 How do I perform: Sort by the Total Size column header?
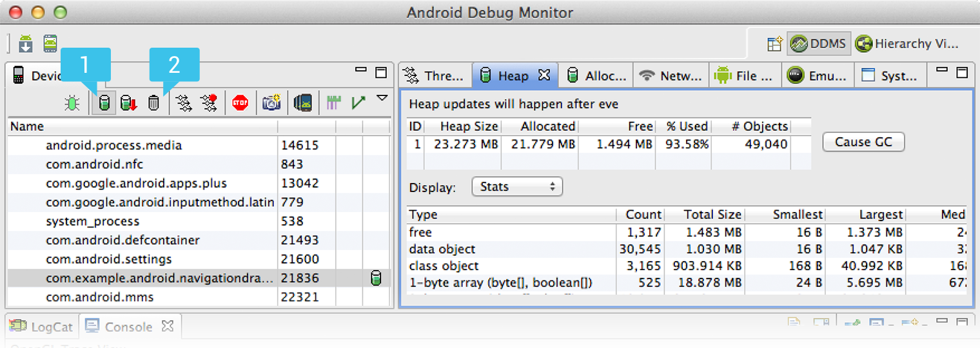pyautogui.click(x=704, y=215)
